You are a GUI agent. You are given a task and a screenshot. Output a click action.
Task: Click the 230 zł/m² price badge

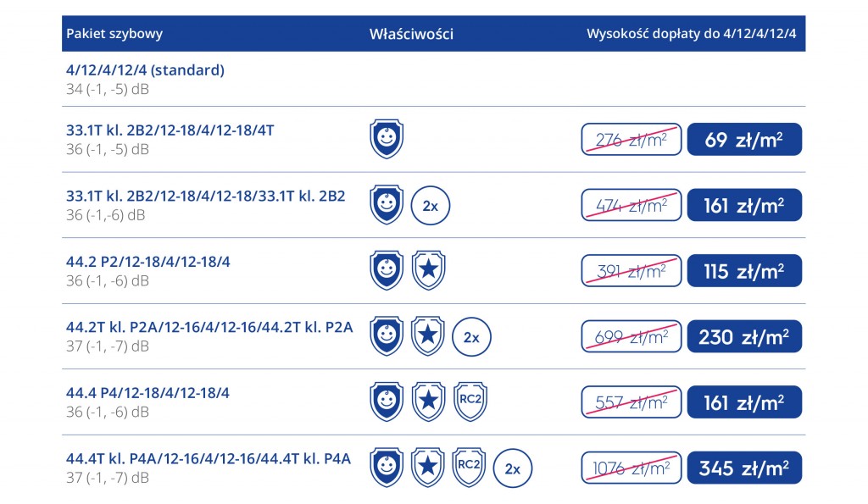[x=744, y=336]
